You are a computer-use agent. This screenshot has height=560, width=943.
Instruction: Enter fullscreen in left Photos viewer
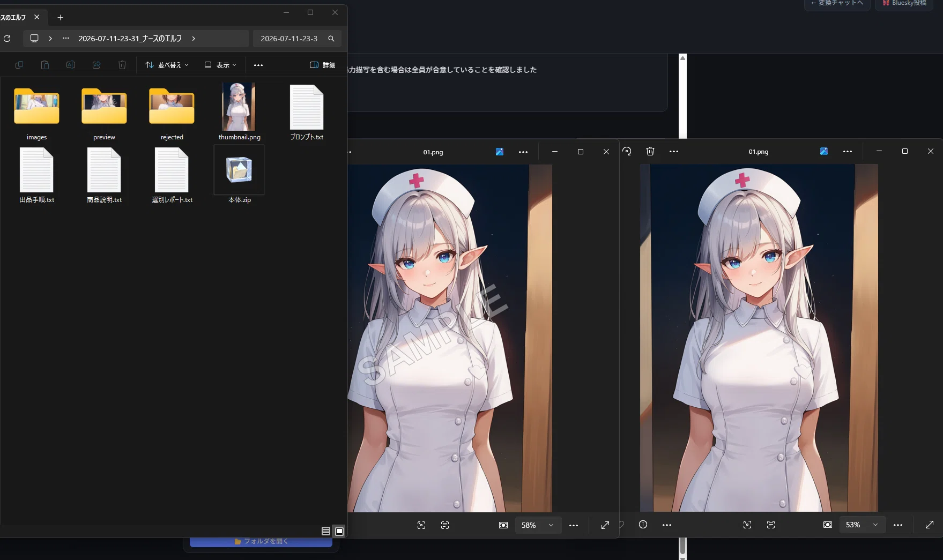[x=605, y=525]
